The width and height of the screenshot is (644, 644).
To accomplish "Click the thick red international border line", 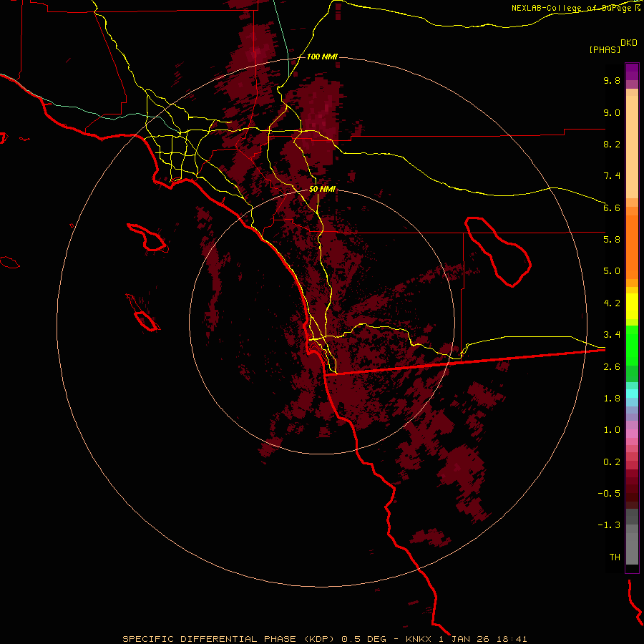I will pyautogui.click(x=465, y=362).
